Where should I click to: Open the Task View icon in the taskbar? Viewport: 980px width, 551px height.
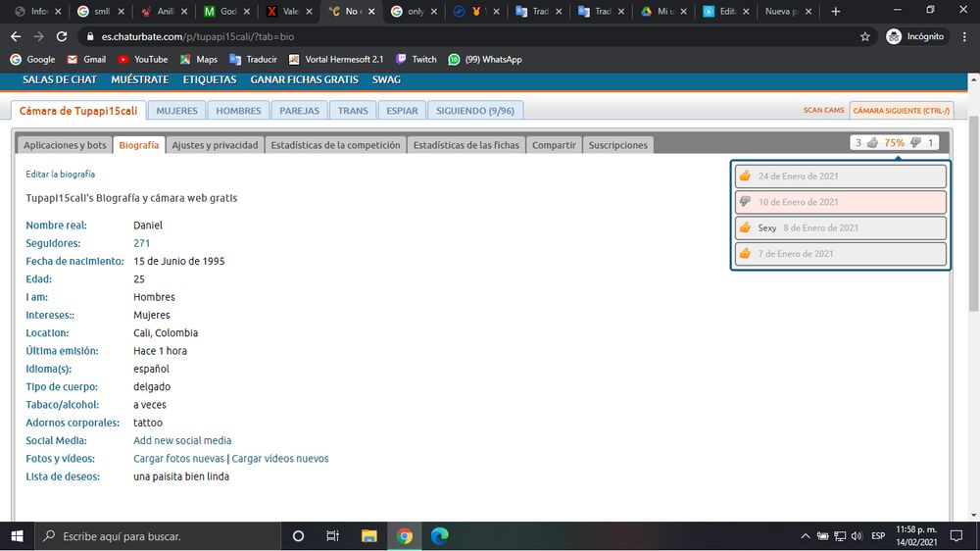pos(332,536)
